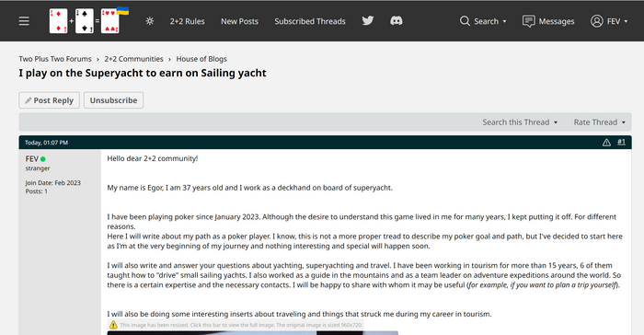644x335 pixels.
Task: Open the Twitter bird icon link
Action: point(368,20)
